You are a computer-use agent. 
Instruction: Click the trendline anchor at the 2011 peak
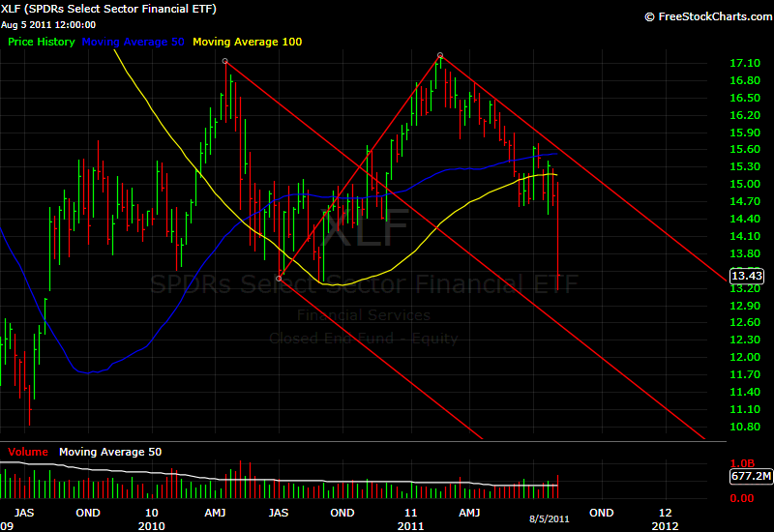(440, 55)
